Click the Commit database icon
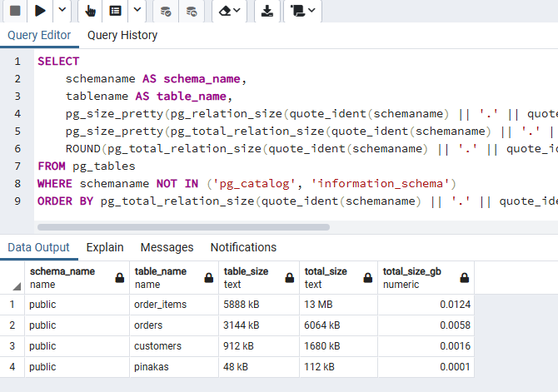The width and height of the screenshot is (558, 392). (166, 11)
